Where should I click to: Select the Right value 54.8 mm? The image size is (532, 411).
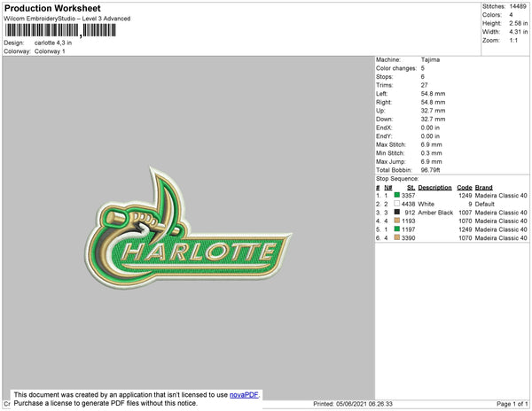[433, 102]
